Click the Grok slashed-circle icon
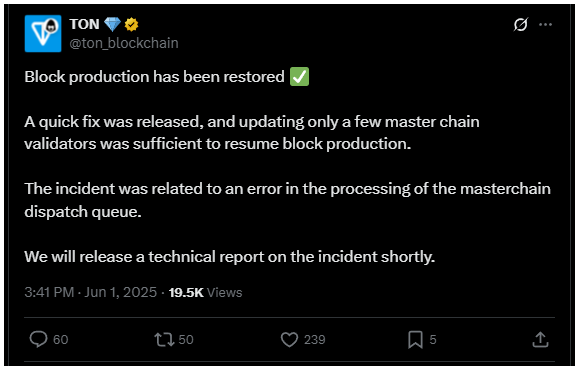The image size is (579, 370). tap(521, 24)
